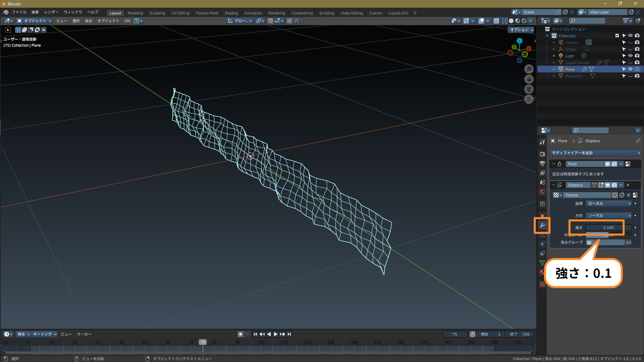Screen dimensions: 644x362
Task: Open the ファイル menu
Action: click(19, 12)
